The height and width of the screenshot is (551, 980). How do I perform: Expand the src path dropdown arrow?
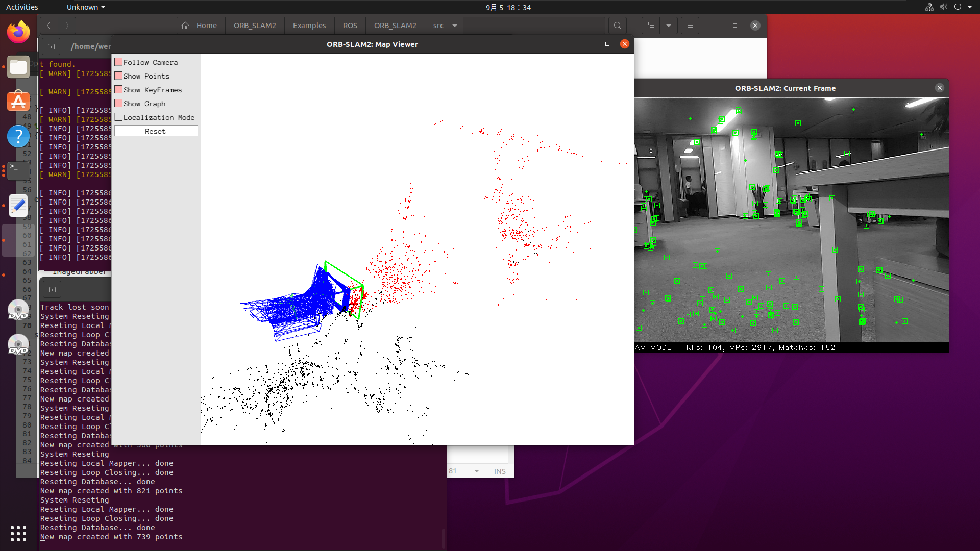tap(455, 26)
